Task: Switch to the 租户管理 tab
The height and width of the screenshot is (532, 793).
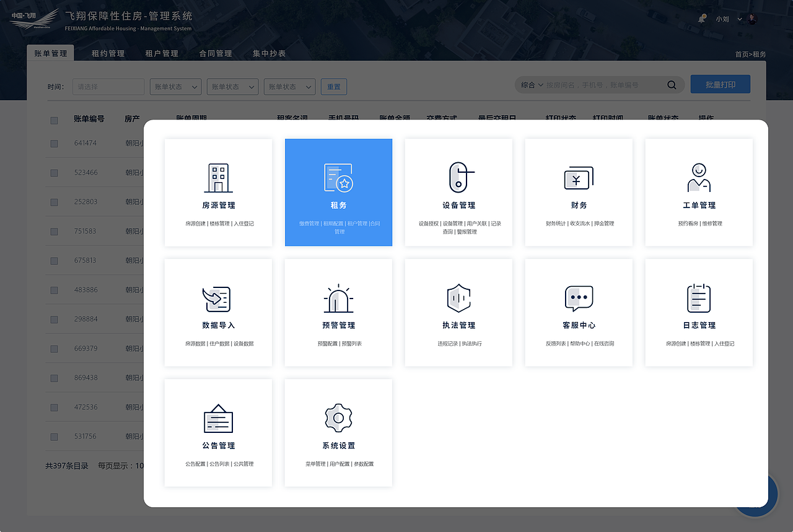Action: point(162,54)
